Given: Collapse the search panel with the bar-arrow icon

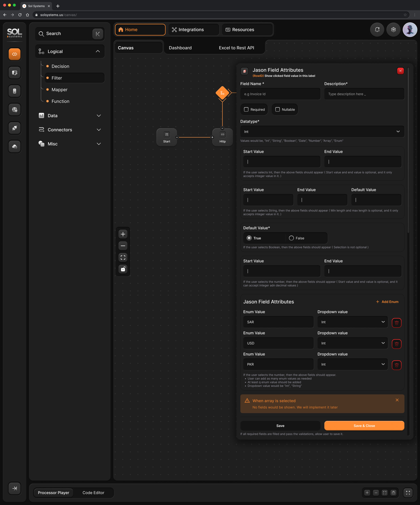Looking at the screenshot, I should 98,34.
